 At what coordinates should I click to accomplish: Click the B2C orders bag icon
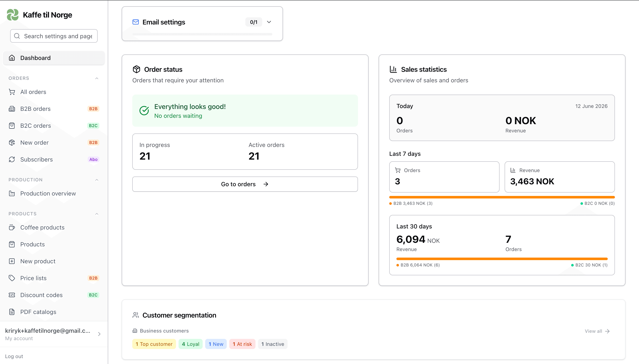click(12, 125)
